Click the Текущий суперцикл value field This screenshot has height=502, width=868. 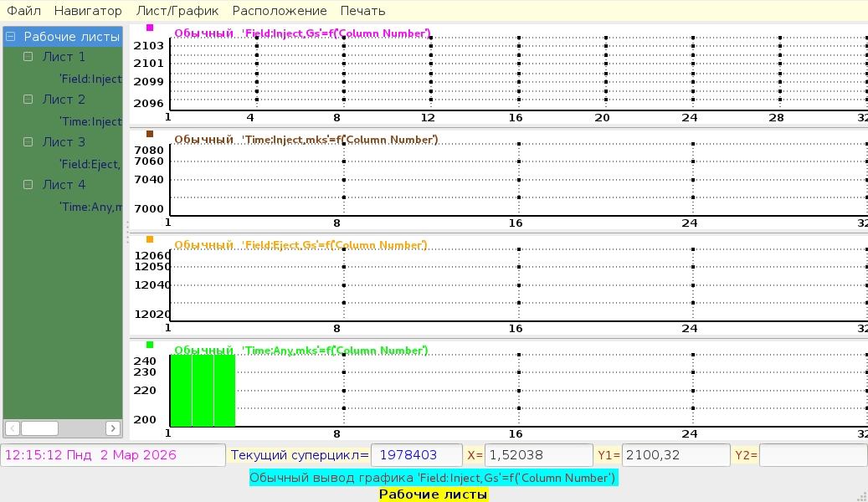pos(416,455)
